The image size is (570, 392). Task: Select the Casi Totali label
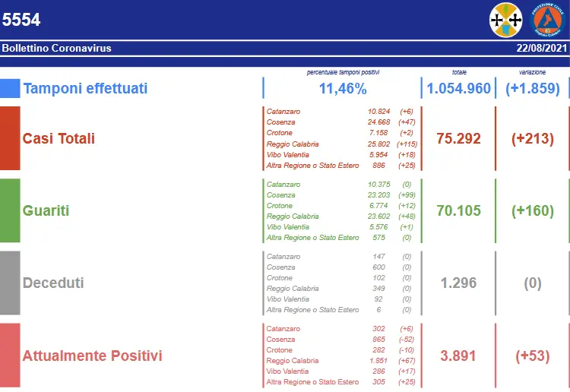[x=59, y=138]
